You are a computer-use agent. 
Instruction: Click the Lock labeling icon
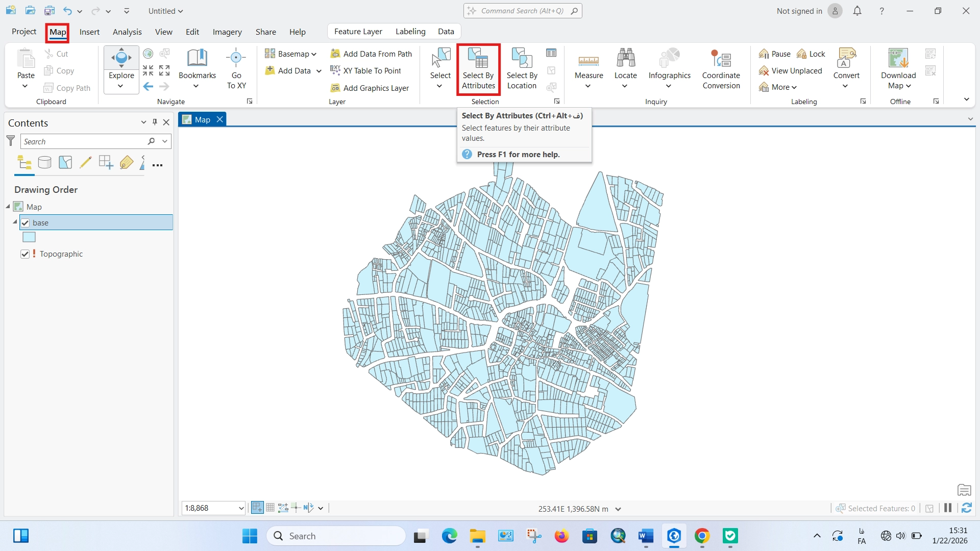tap(802, 54)
